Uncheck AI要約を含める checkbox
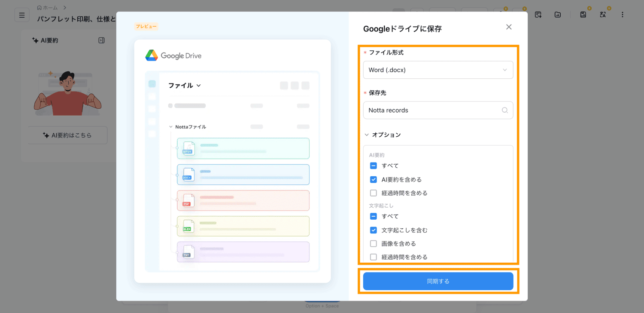This screenshot has height=313, width=644. point(374,179)
